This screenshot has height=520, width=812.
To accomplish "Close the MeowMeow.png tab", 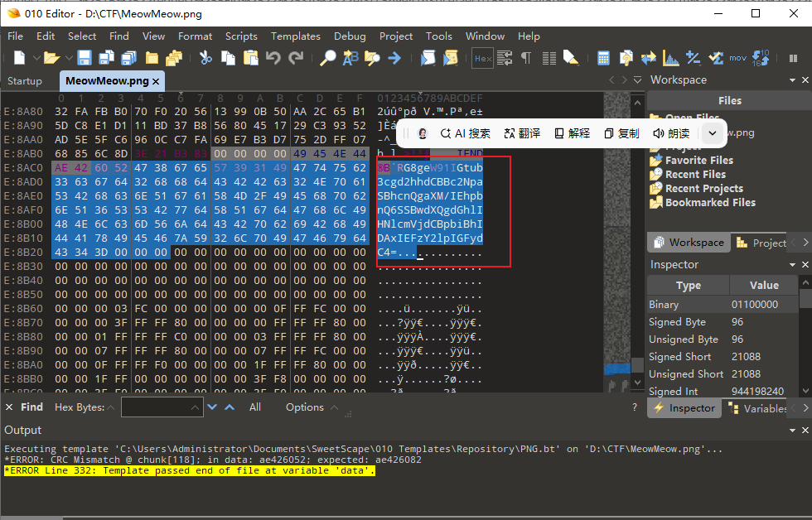I will coord(156,82).
